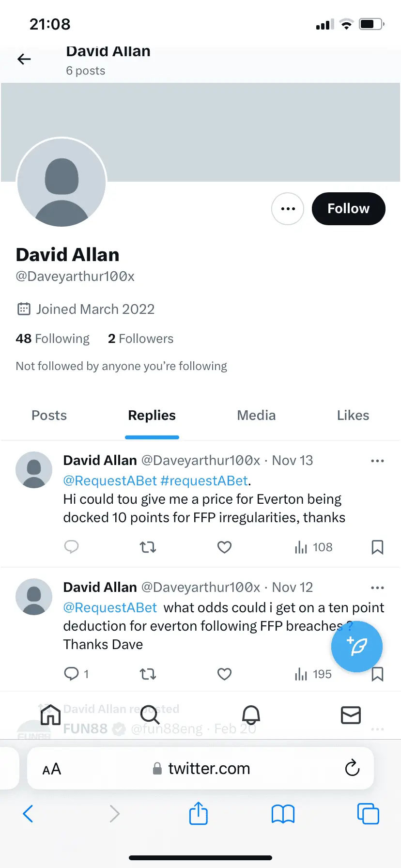Image resolution: width=401 pixels, height=868 pixels.
Task: Open the Notifications bell icon
Action: coord(251,715)
